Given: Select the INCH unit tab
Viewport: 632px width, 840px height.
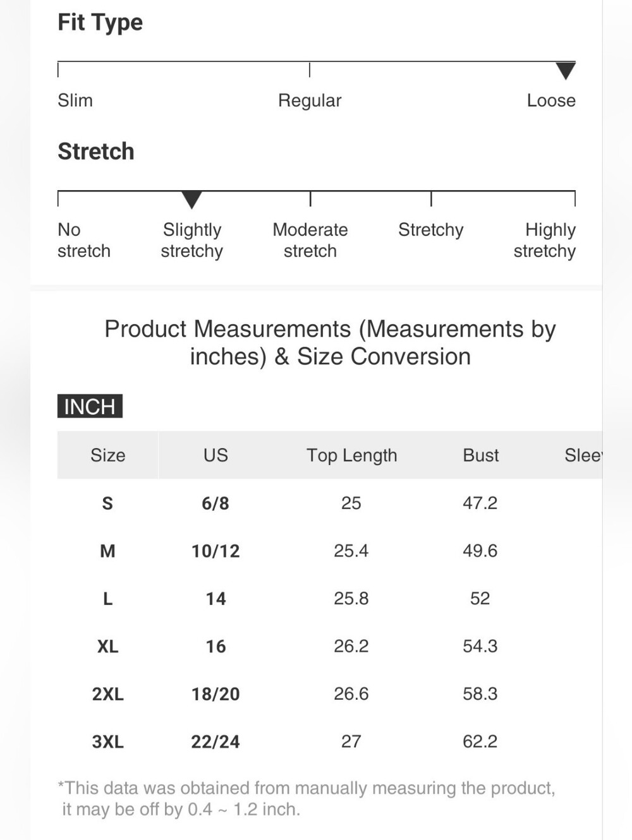Looking at the screenshot, I should coord(90,406).
